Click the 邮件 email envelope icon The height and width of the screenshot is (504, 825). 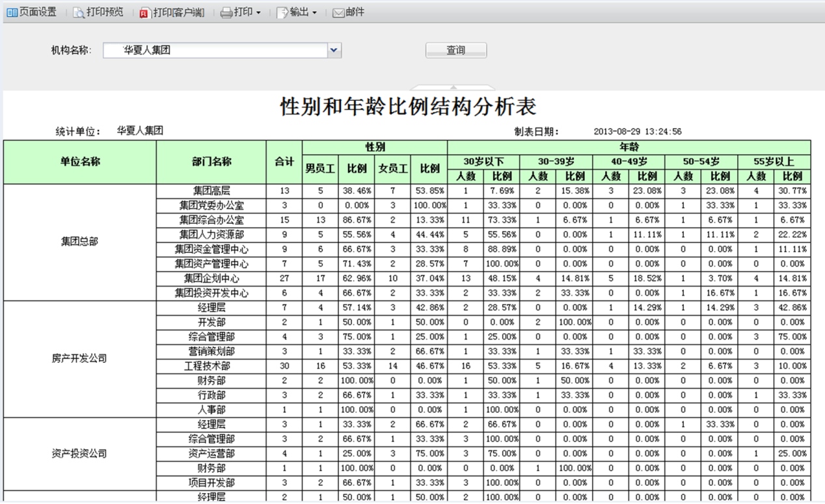pyautogui.click(x=338, y=13)
